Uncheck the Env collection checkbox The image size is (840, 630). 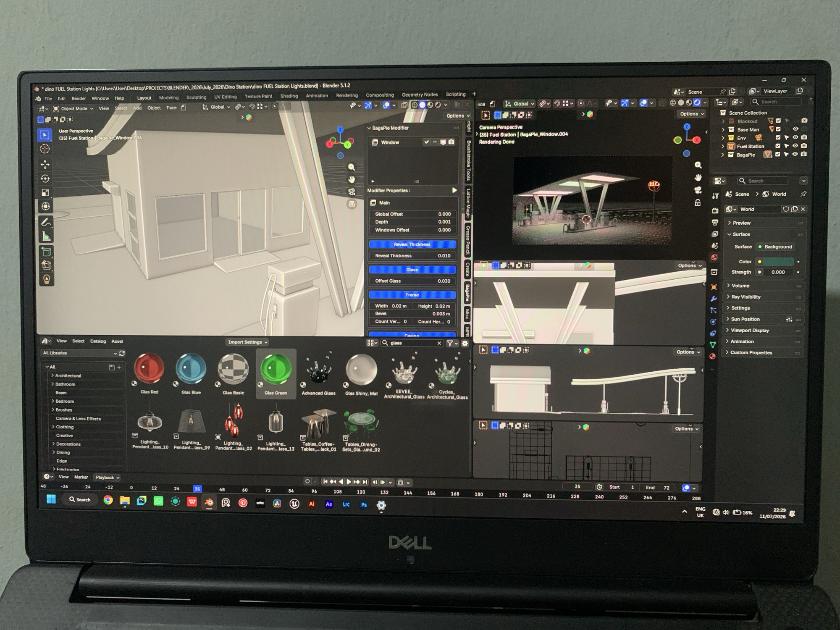[x=778, y=137]
